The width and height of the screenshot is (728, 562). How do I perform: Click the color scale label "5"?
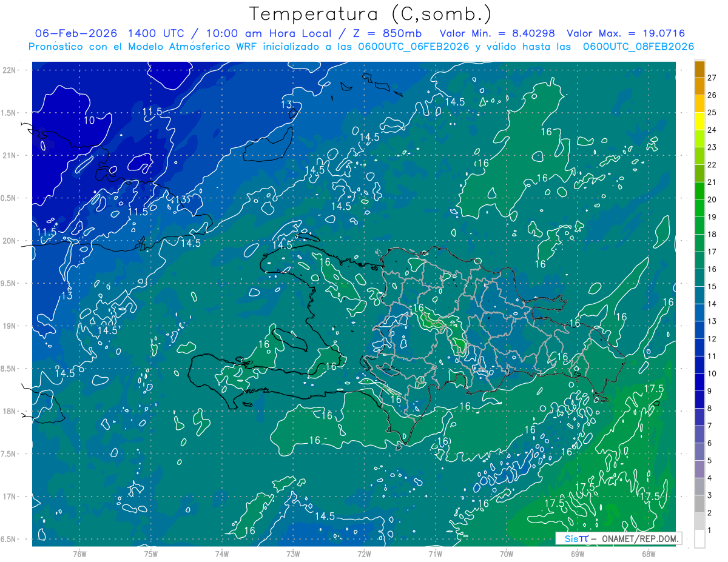tap(710, 461)
